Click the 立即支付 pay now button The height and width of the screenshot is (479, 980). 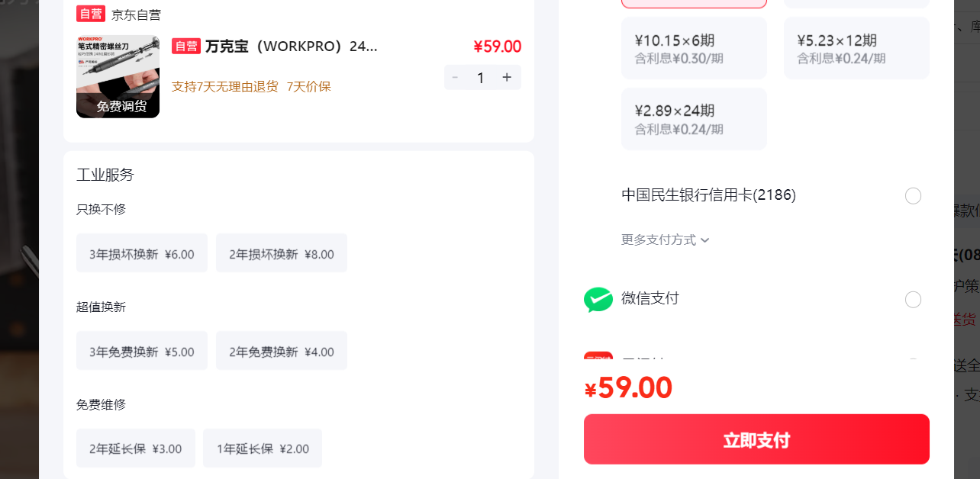point(756,439)
